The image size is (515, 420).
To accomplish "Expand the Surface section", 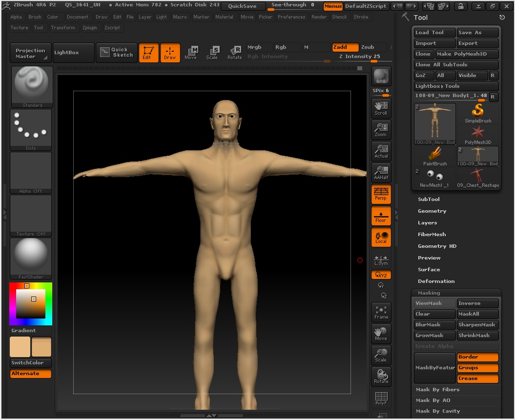I will pyautogui.click(x=429, y=269).
